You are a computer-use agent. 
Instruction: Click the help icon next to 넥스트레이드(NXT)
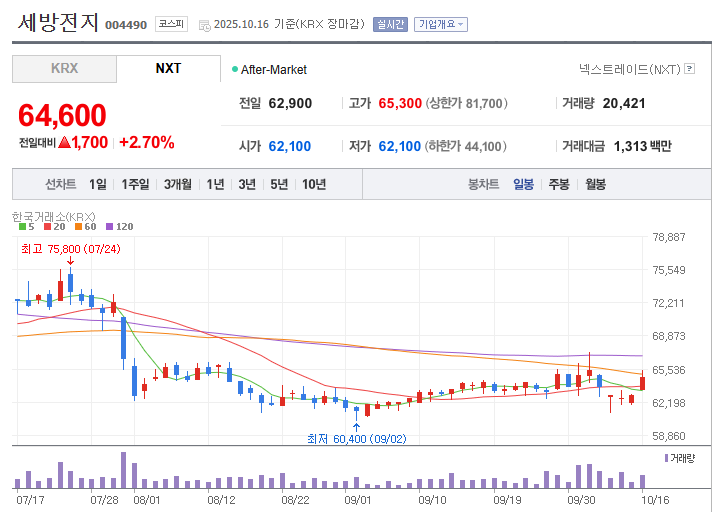[x=689, y=69]
